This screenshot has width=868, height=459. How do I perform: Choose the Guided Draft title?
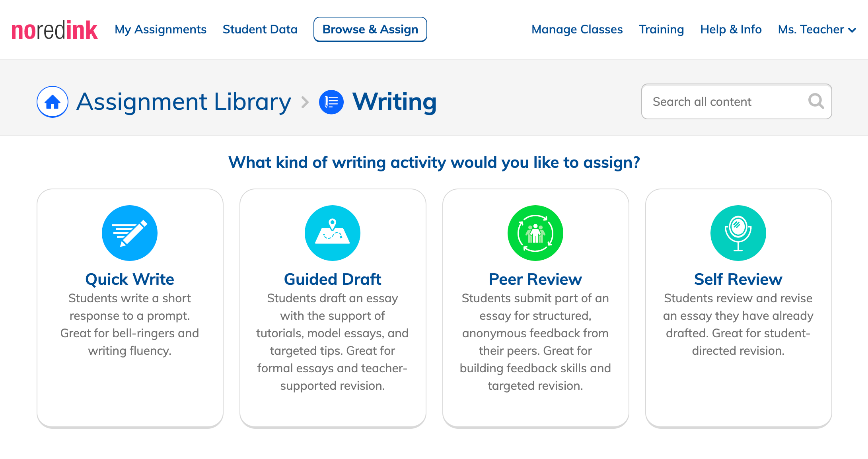pos(333,279)
